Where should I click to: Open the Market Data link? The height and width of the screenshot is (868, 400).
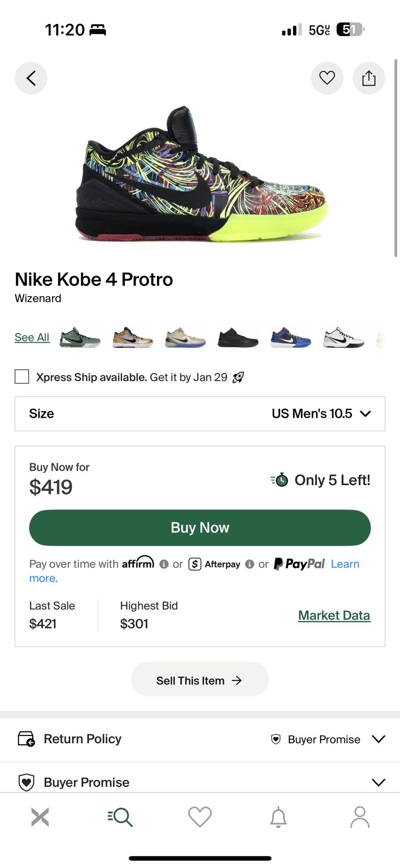point(334,615)
